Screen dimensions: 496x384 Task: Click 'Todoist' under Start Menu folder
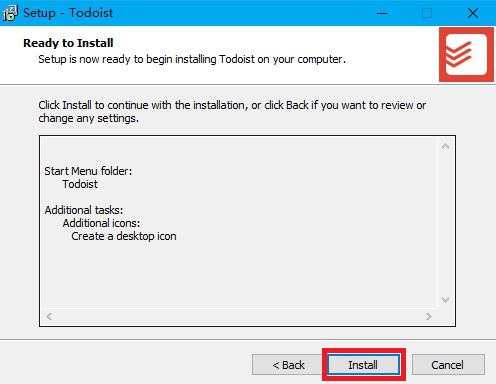(80, 184)
